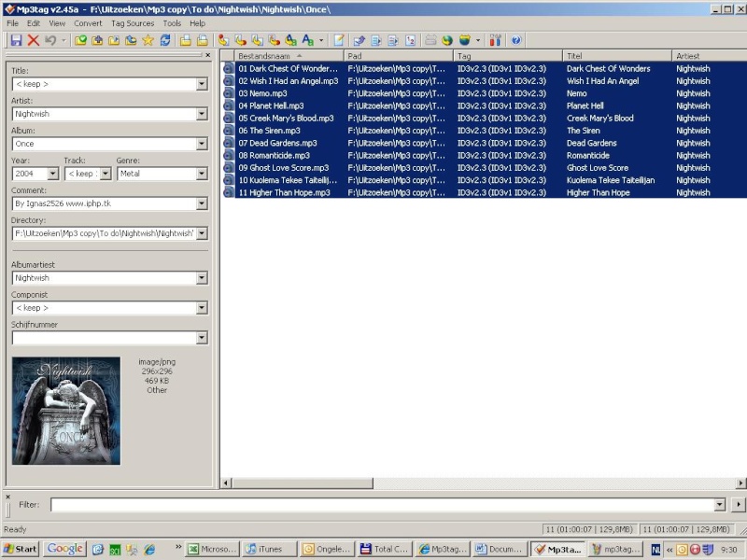Add current folder to favorites star
Image resolution: width=747 pixels, height=560 pixels.
(148, 40)
